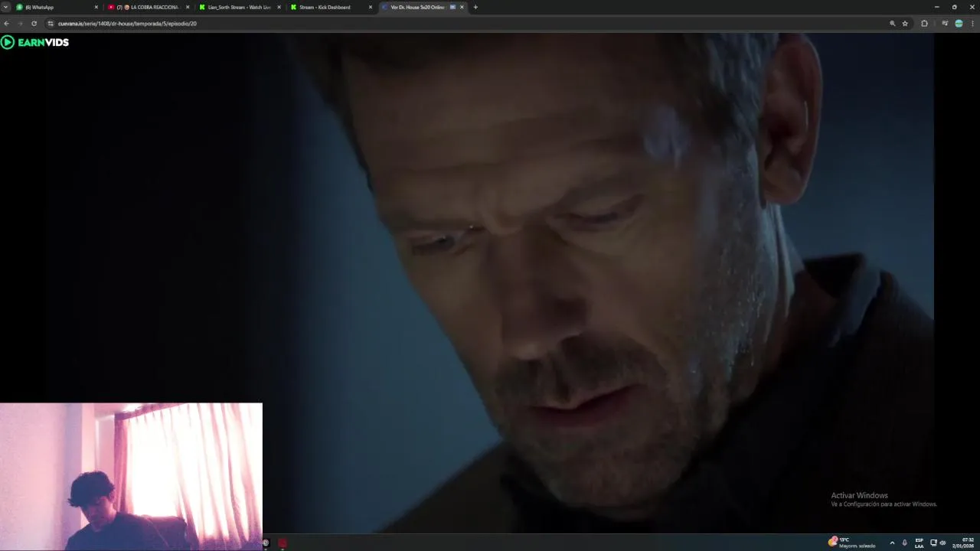Expand the tab search dropdown
This screenshot has height=551, width=980.
tap(5, 7)
